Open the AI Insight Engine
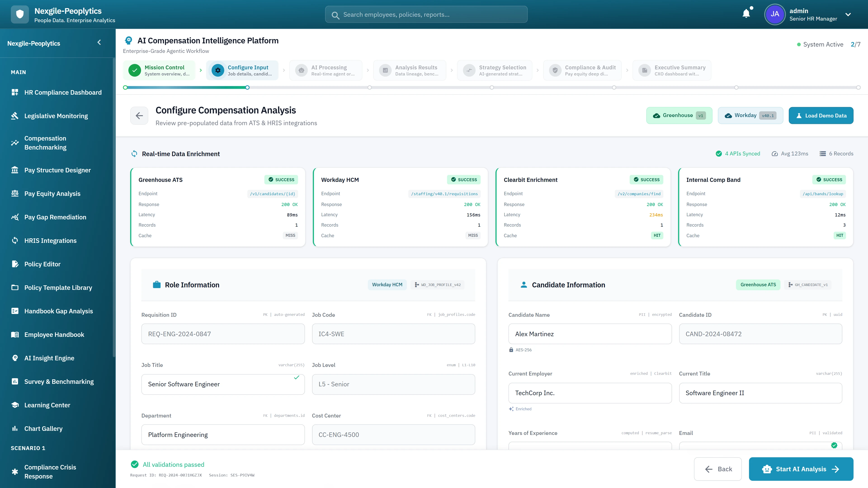This screenshot has height=488, width=868. tap(49, 358)
